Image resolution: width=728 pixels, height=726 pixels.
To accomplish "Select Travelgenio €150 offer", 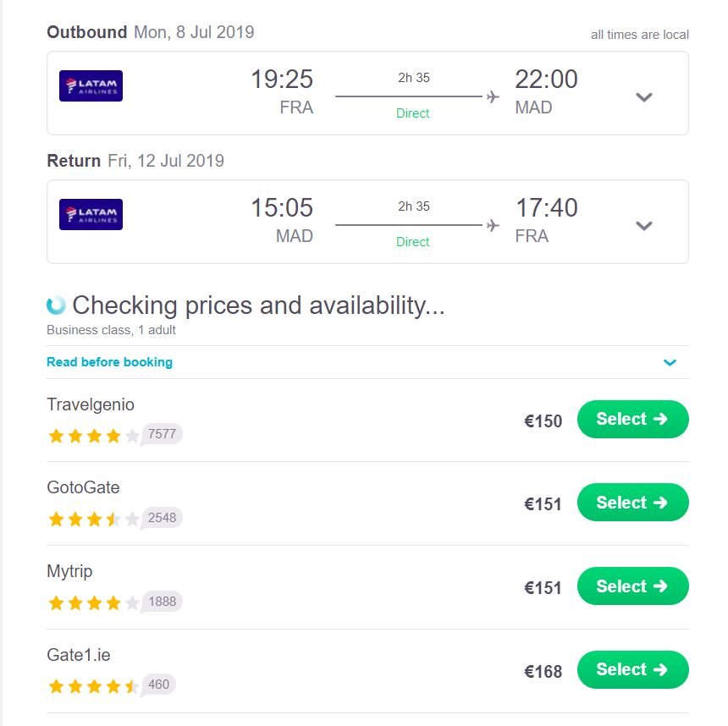I will click(x=632, y=420).
